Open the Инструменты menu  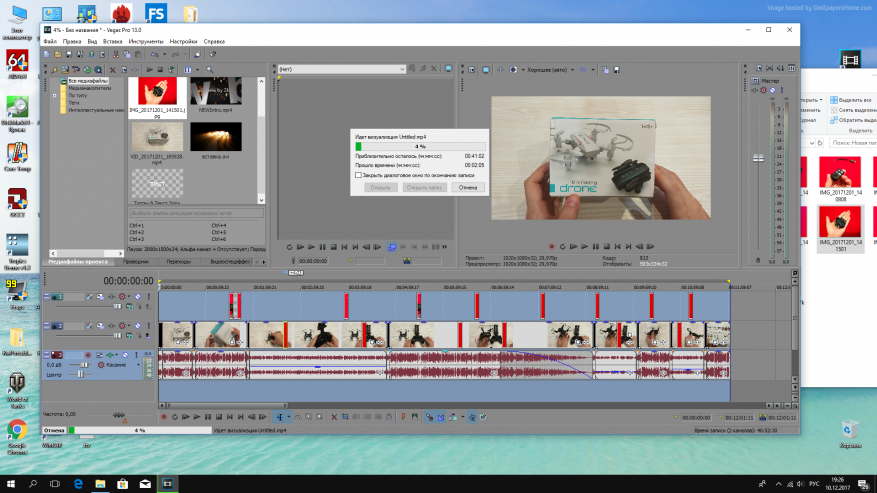146,41
